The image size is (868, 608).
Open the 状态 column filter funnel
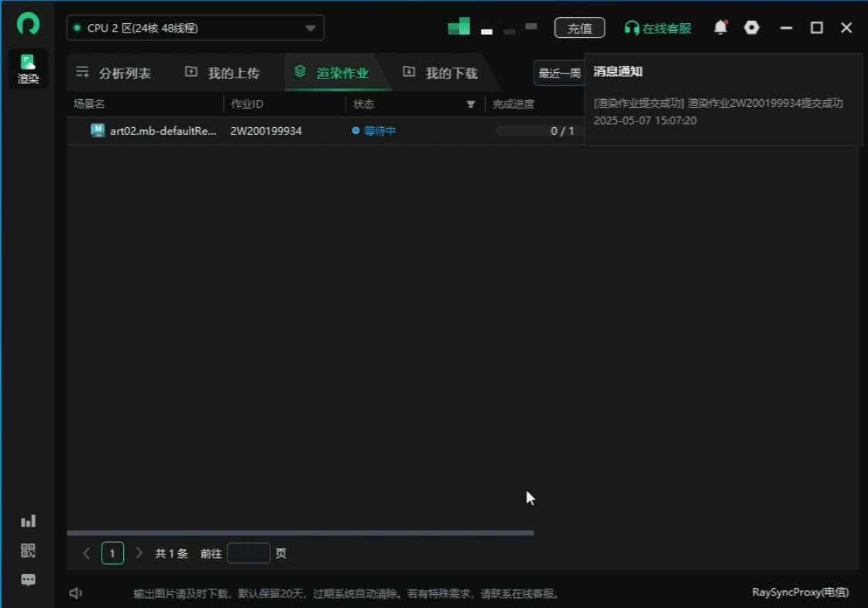pyautogui.click(x=472, y=104)
